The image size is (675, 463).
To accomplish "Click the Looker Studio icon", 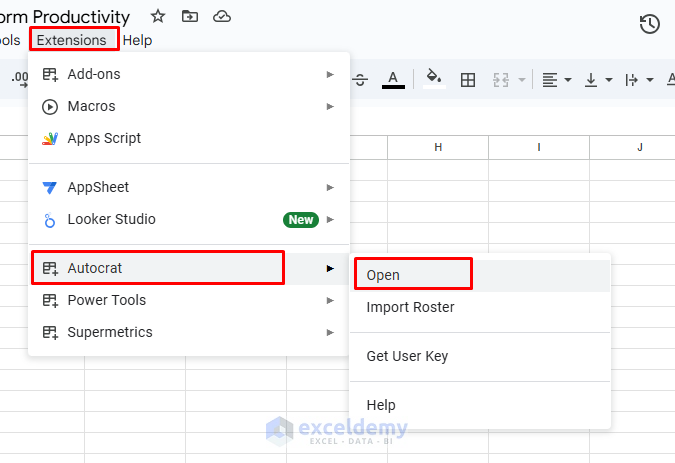I will pos(50,219).
